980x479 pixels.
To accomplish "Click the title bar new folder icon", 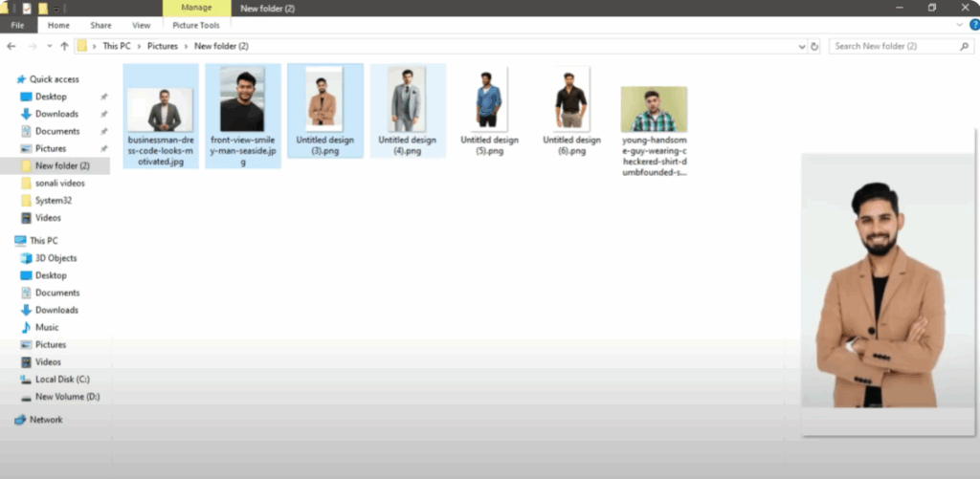I will (42, 9).
